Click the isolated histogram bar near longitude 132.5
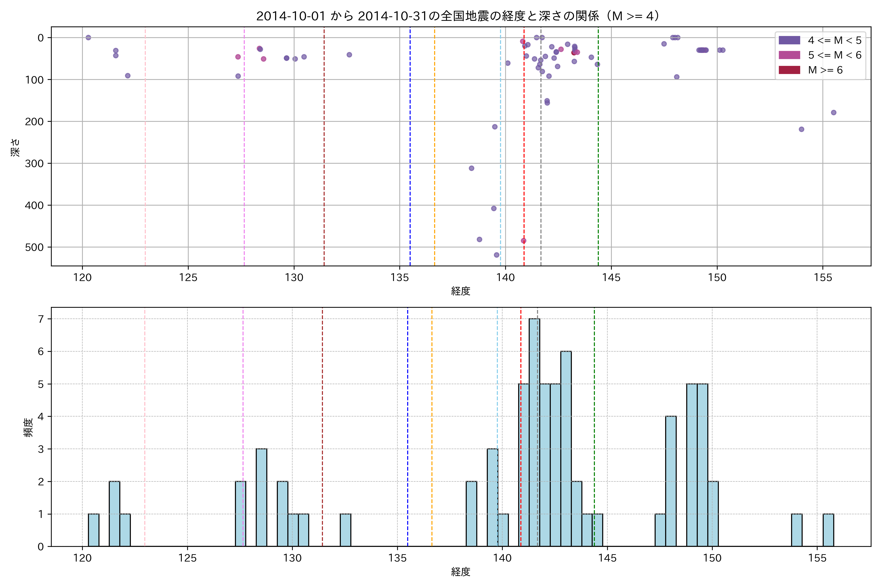Screen dimensions: 882x588 coord(345,530)
